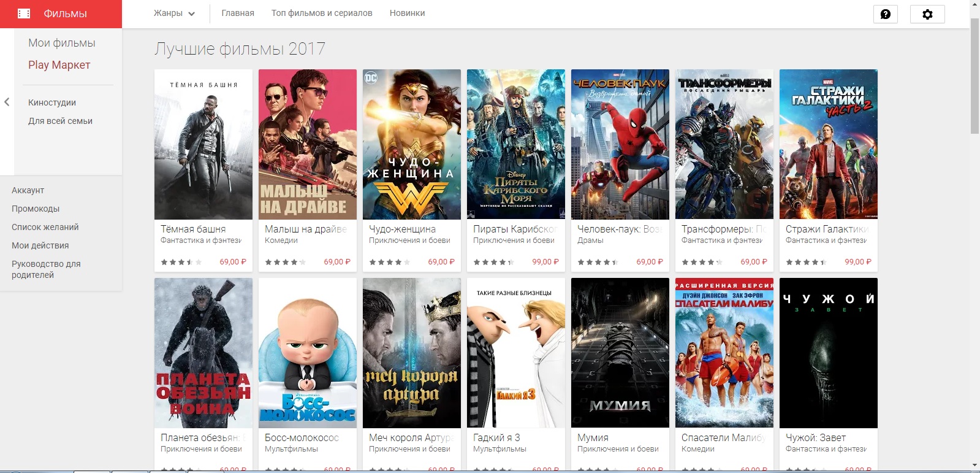Click star rating of Стражи Галактики
This screenshot has height=473, width=980.
point(806,262)
